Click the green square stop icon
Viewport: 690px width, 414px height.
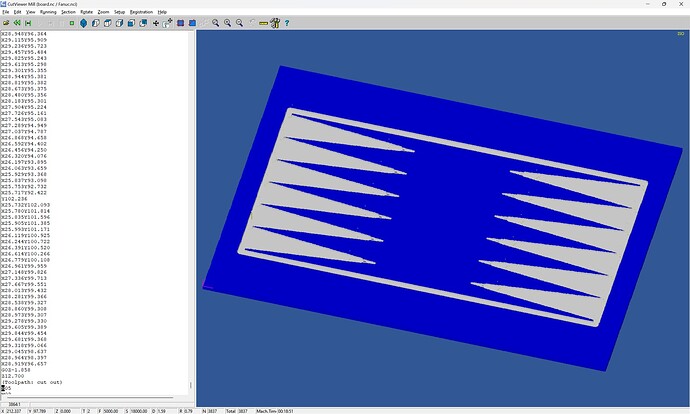72,23
